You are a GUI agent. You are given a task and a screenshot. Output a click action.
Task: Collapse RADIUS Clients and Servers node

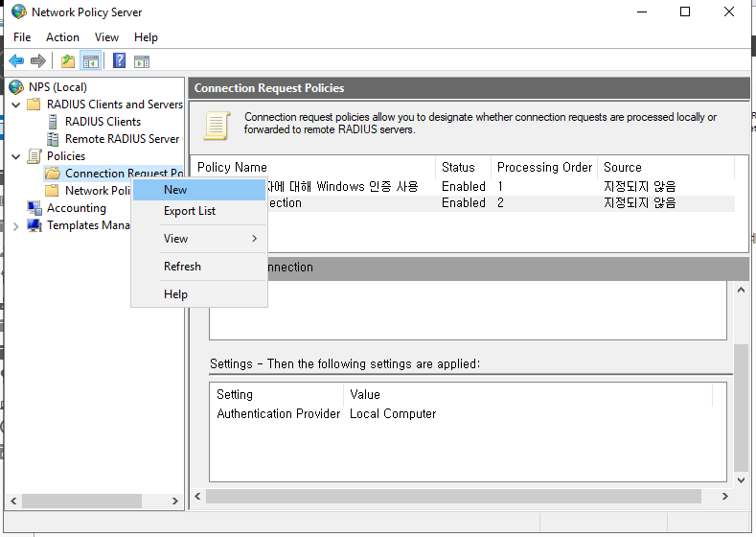[16, 105]
